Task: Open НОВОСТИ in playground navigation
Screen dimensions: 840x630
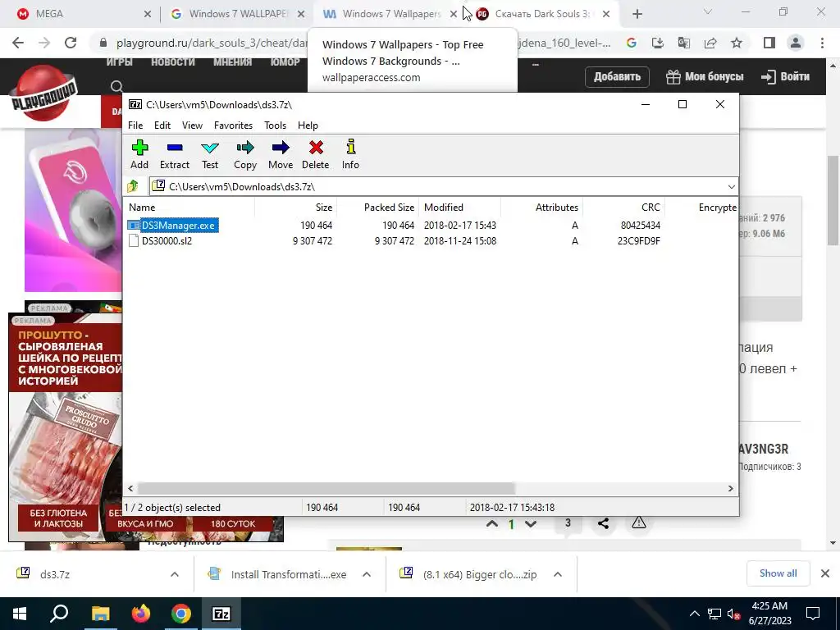Action: [173, 62]
